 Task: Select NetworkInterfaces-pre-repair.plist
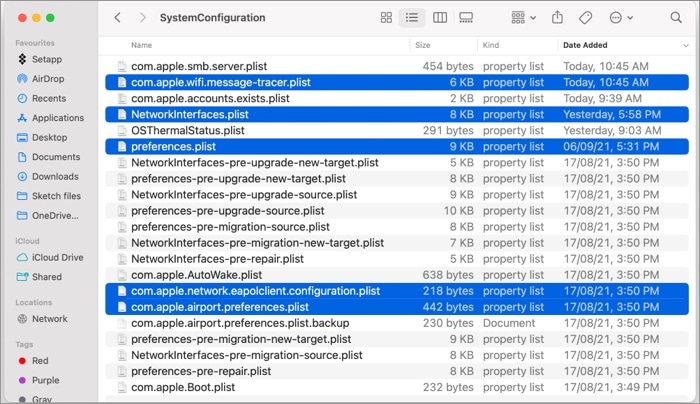[397, 259]
